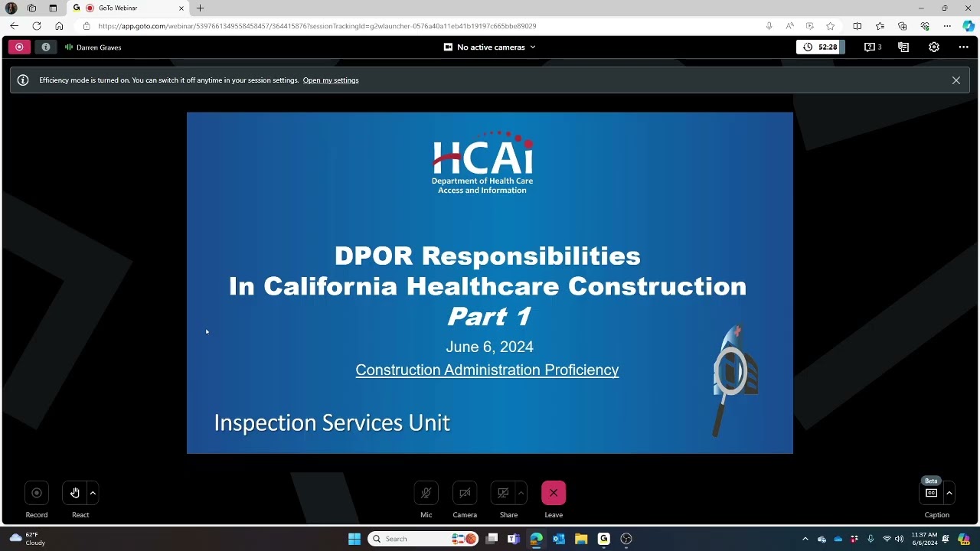980x551 pixels.
Task: Open the session info icon
Action: [x=46, y=47]
